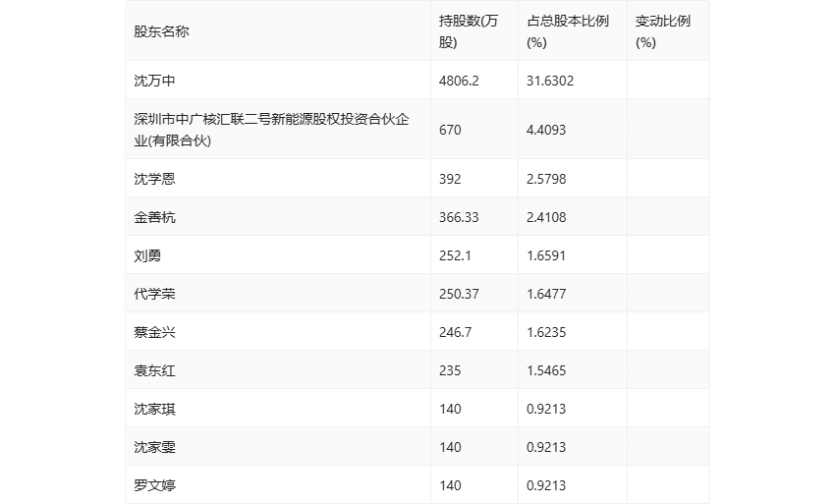Select shareholder name 蔡金兴
The height and width of the screenshot is (504, 835).
(x=154, y=332)
